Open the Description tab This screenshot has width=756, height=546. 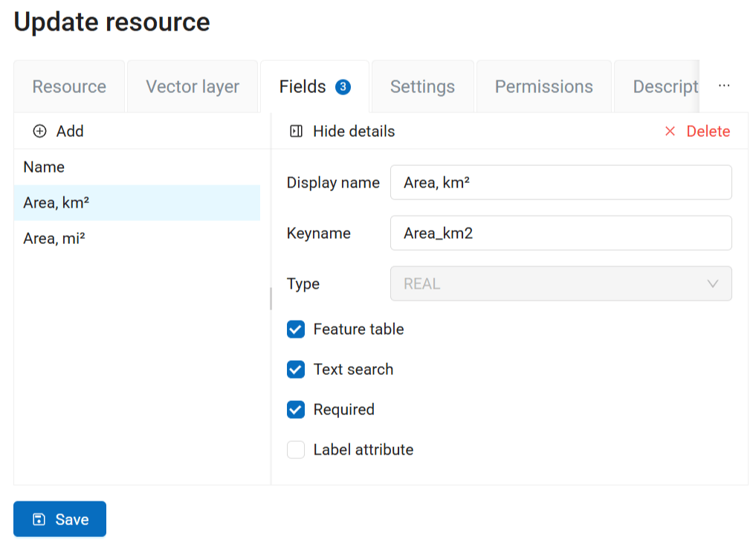tap(657, 87)
